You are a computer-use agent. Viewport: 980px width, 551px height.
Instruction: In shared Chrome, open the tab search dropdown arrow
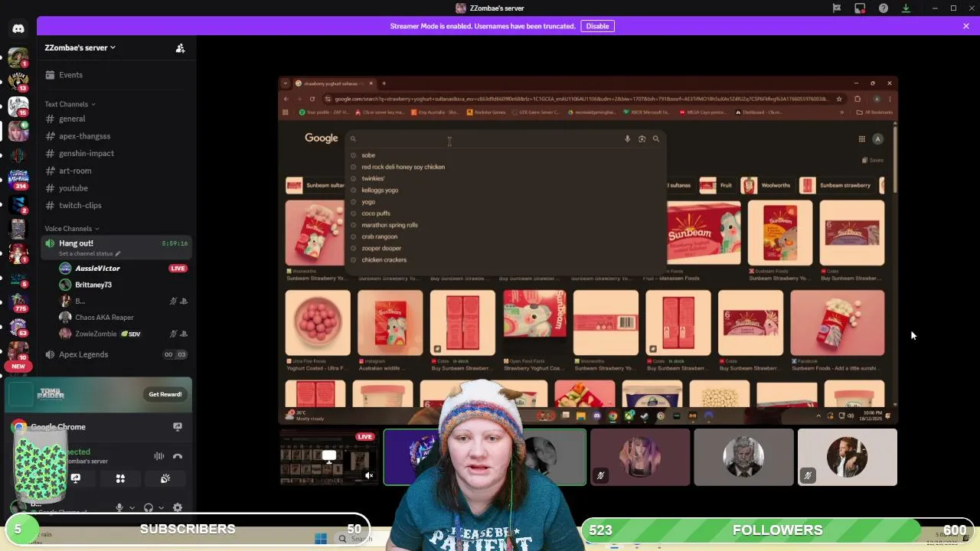tap(286, 83)
